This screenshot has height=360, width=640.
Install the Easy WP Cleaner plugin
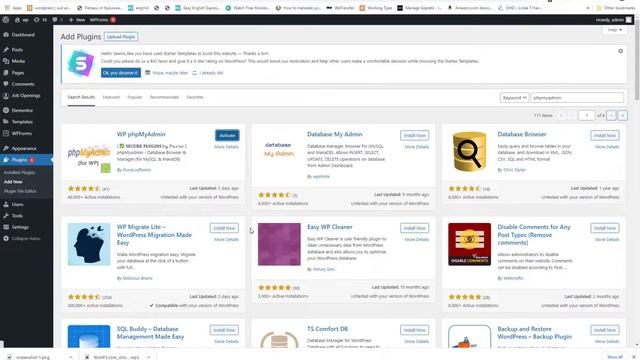(414, 228)
